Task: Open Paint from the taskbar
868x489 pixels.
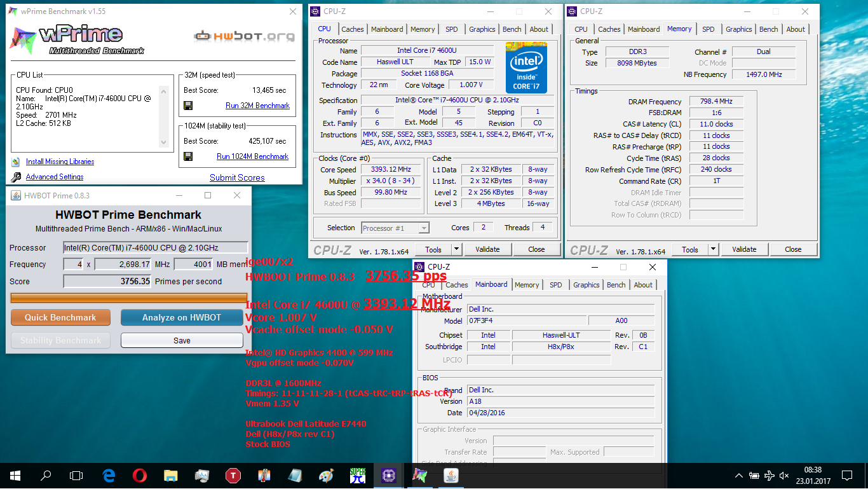Action: [x=326, y=475]
